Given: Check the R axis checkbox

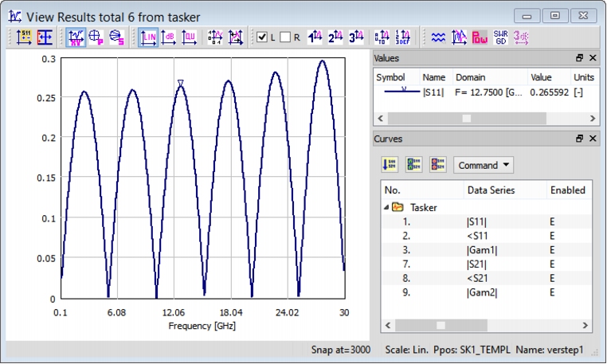Looking at the screenshot, I should [x=285, y=37].
